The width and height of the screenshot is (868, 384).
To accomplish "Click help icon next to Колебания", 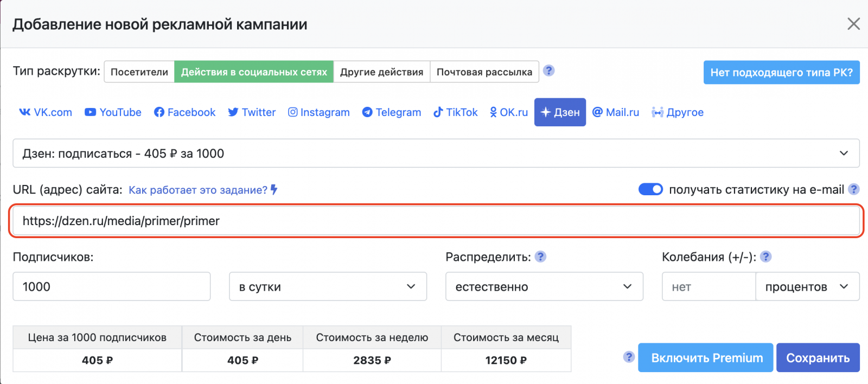I will coord(765,257).
